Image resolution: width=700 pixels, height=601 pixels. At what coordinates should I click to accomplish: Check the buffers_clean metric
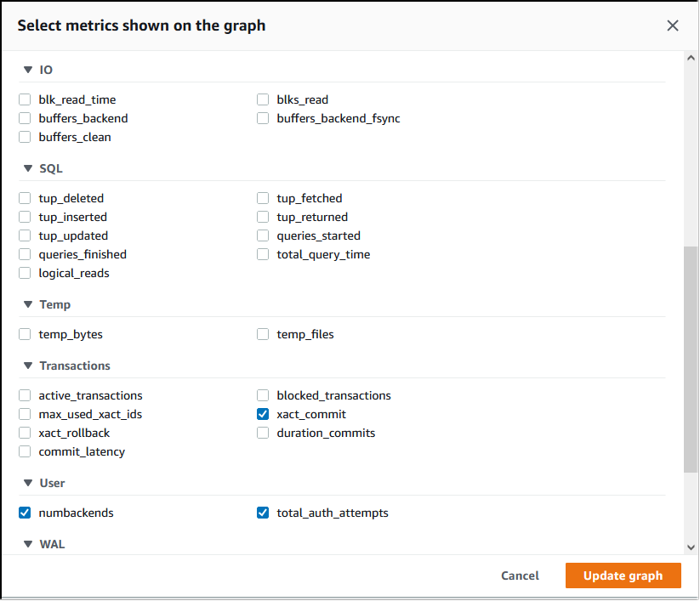25,137
